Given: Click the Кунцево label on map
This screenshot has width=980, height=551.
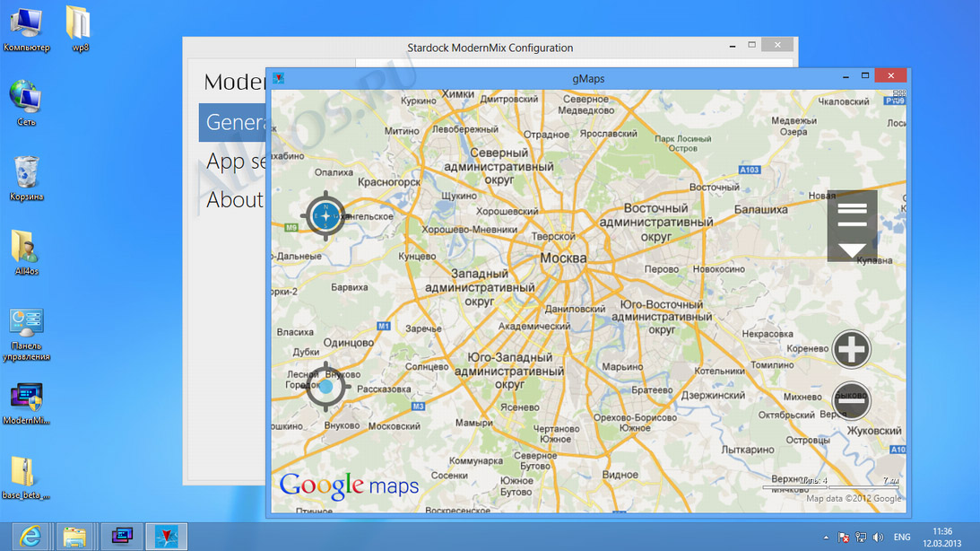Looking at the screenshot, I should (x=417, y=257).
